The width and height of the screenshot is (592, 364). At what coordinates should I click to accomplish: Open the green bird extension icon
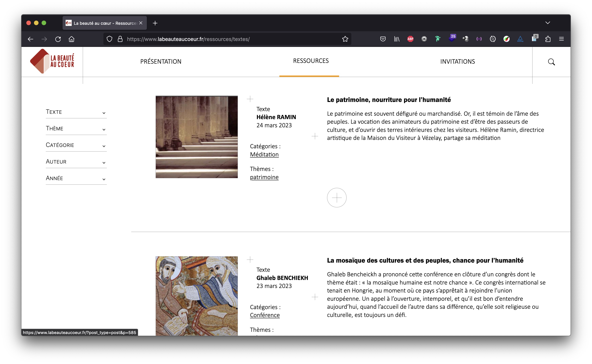tap(438, 39)
